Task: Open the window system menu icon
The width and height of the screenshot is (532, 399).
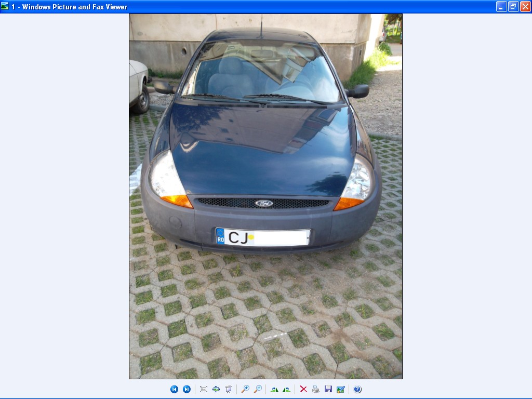Action: point(5,7)
